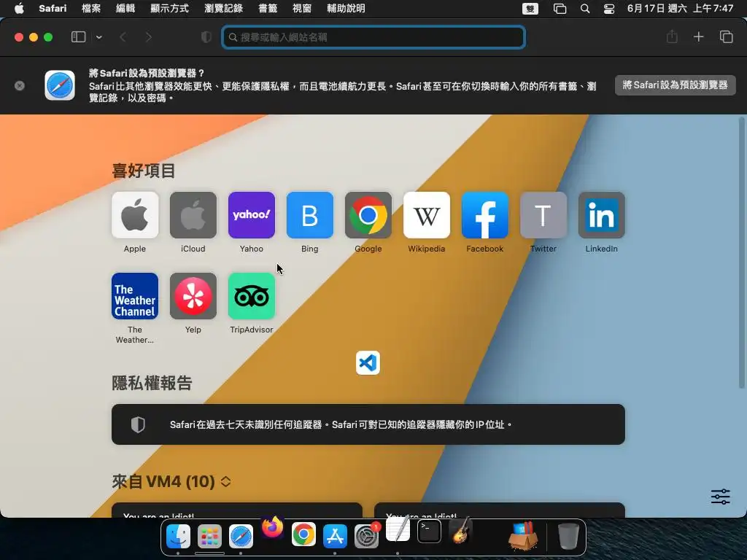The image size is (747, 560).
Task: Click the search or website address field
Action: 373,37
